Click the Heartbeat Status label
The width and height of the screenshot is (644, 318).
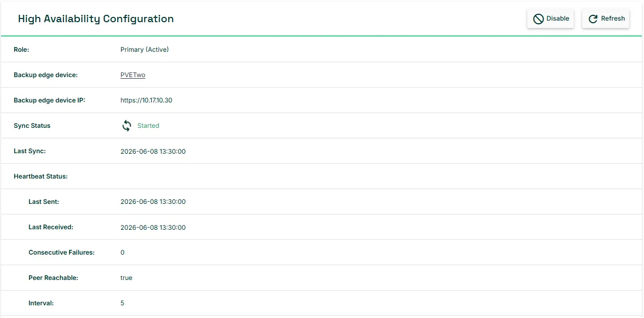pos(41,176)
